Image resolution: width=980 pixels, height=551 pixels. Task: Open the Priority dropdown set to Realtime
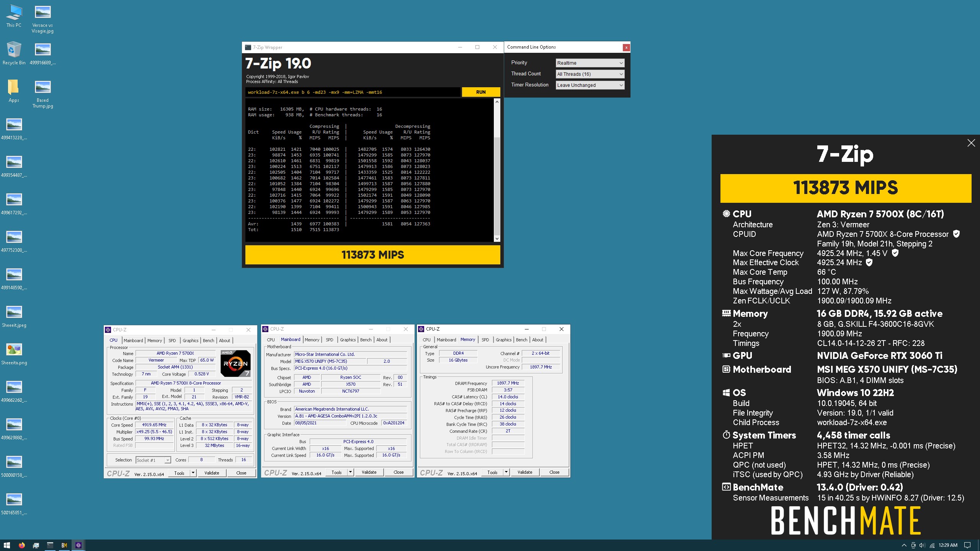590,63
